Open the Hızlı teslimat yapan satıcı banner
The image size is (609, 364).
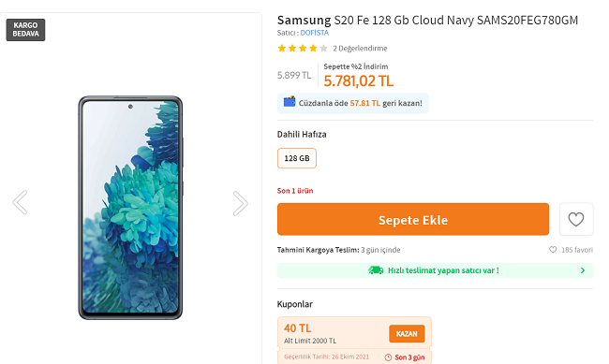[435, 270]
